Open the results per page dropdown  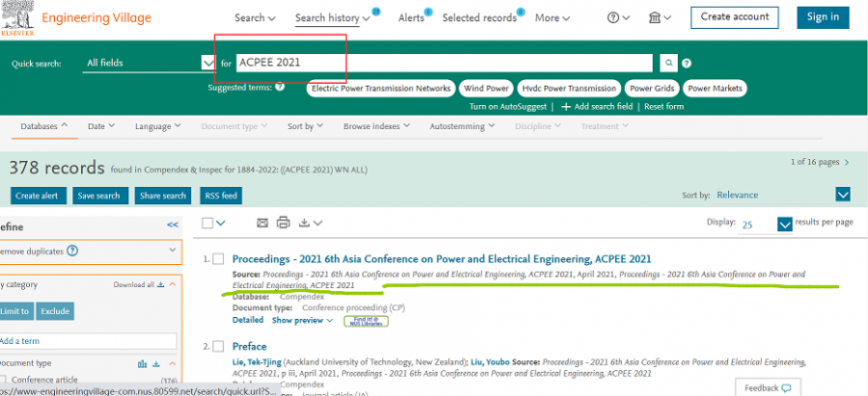[x=784, y=224]
